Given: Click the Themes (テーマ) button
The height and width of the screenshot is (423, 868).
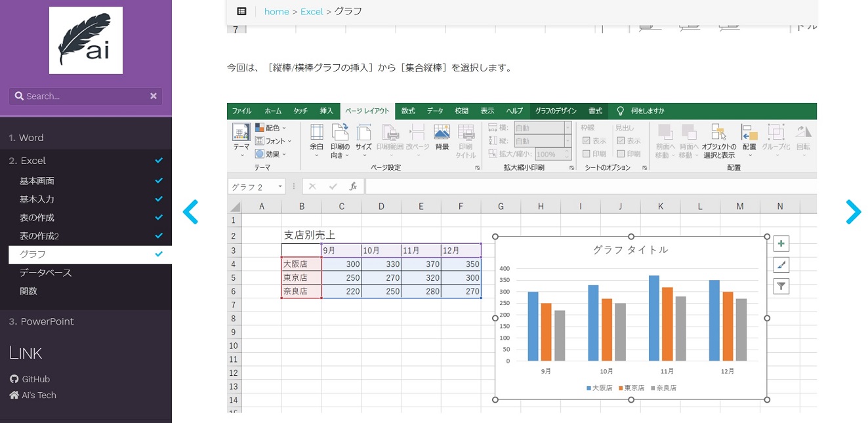Looking at the screenshot, I should (241, 140).
